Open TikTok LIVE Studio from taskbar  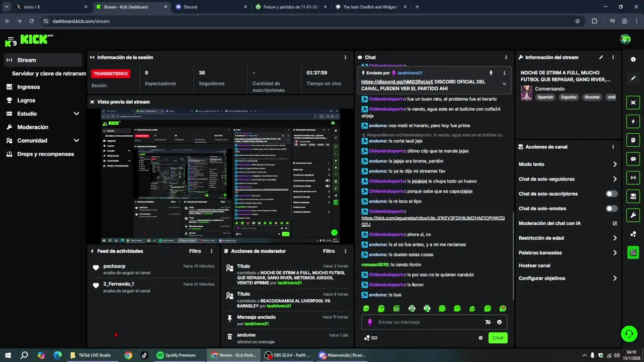[91, 355]
